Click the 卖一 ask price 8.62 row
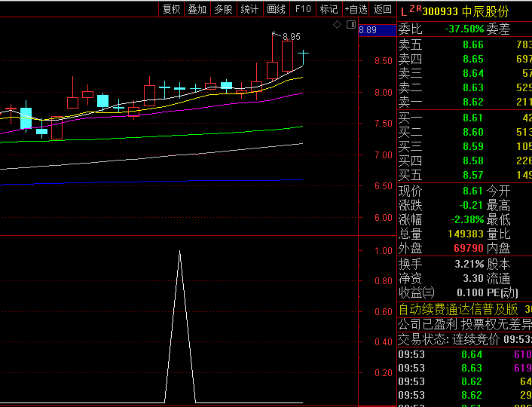Image resolution: width=532 pixels, height=407 pixels. click(464, 102)
